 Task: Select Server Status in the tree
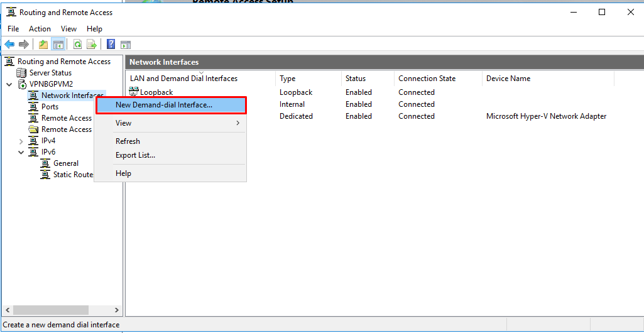(50, 73)
